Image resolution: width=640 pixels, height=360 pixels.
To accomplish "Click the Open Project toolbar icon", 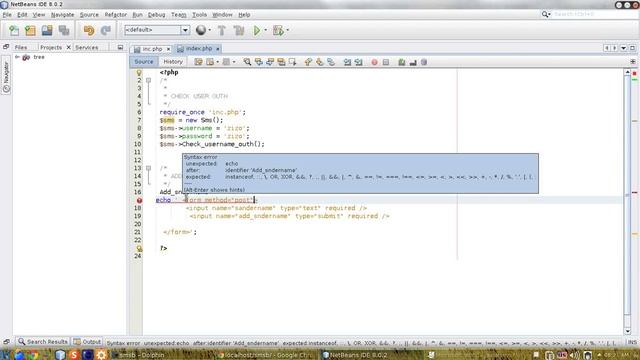I will click(47, 30).
